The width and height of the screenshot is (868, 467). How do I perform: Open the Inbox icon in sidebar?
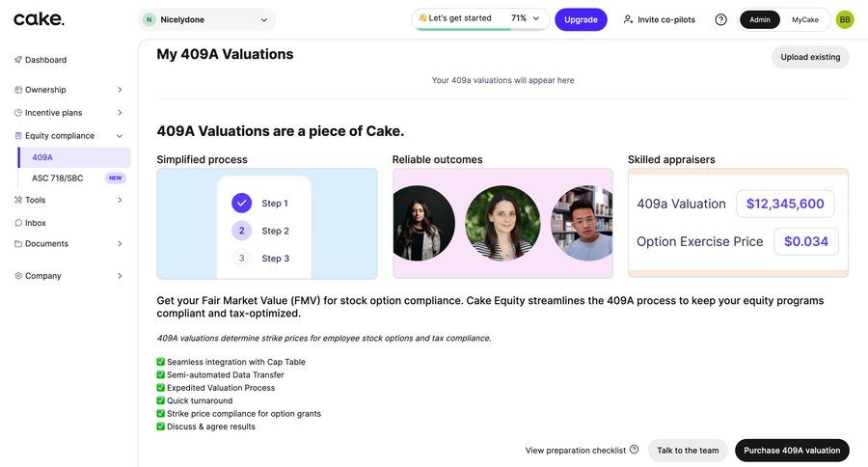click(x=18, y=223)
